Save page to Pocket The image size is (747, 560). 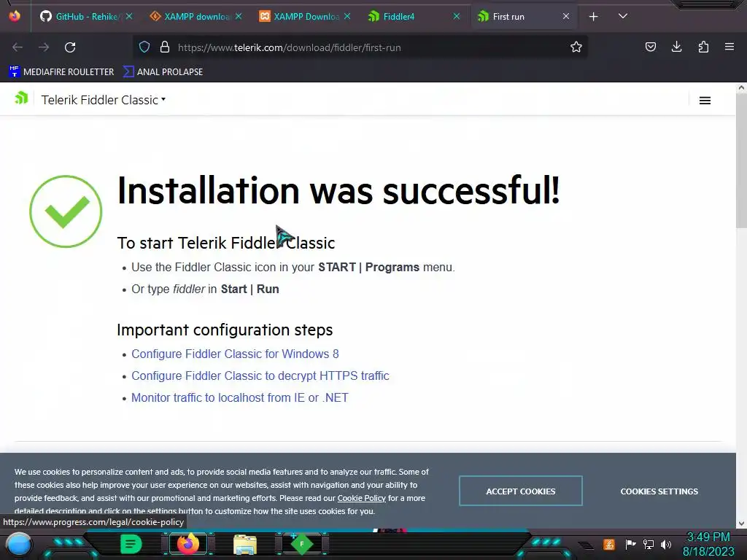coord(651,47)
